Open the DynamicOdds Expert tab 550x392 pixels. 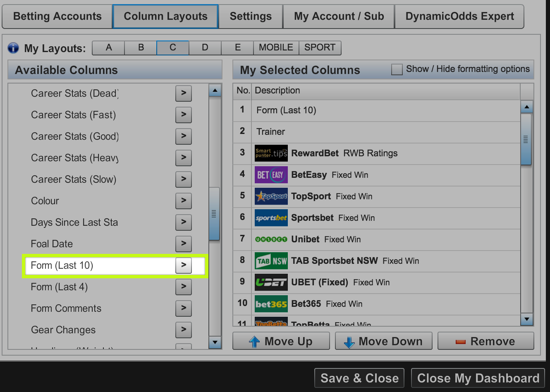(x=459, y=17)
